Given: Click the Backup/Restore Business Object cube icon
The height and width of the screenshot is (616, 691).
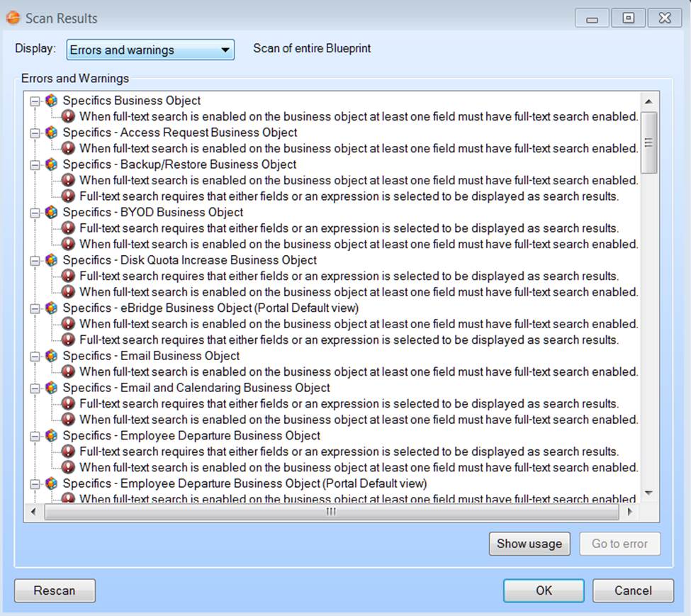Looking at the screenshot, I should 51,164.
